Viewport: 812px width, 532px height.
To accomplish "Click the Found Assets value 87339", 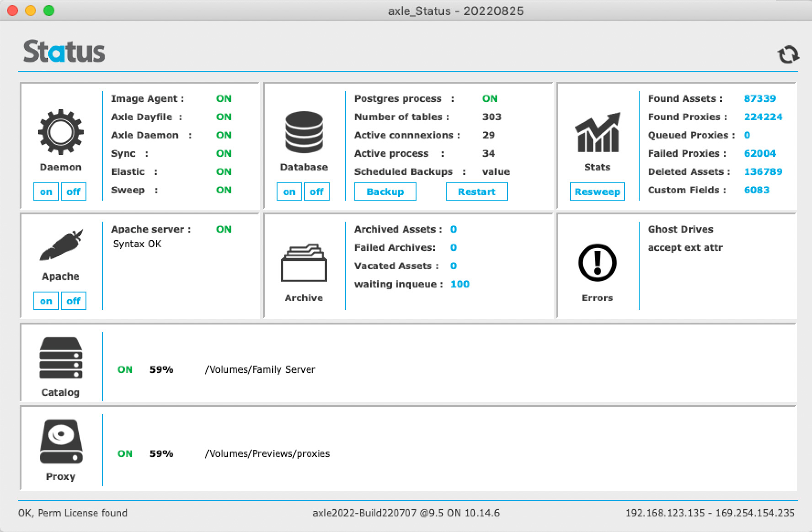I will [760, 98].
